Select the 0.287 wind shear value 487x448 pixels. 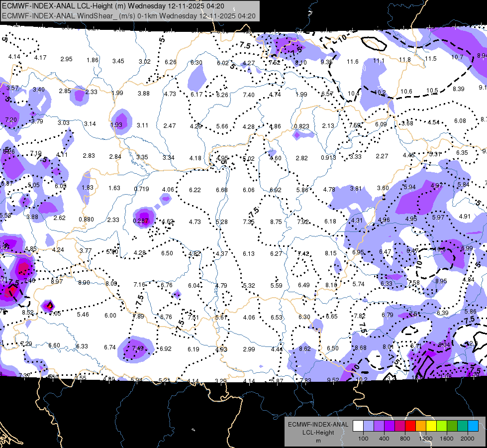(x=141, y=221)
